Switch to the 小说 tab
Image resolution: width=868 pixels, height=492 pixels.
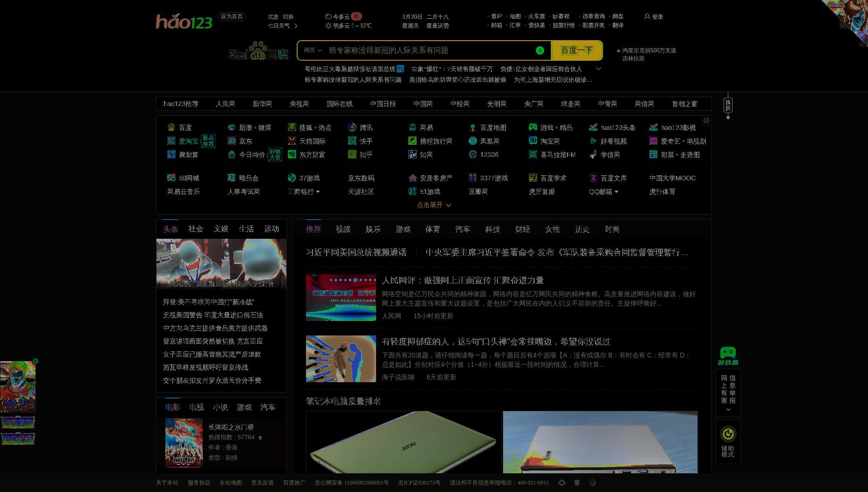[x=220, y=407]
